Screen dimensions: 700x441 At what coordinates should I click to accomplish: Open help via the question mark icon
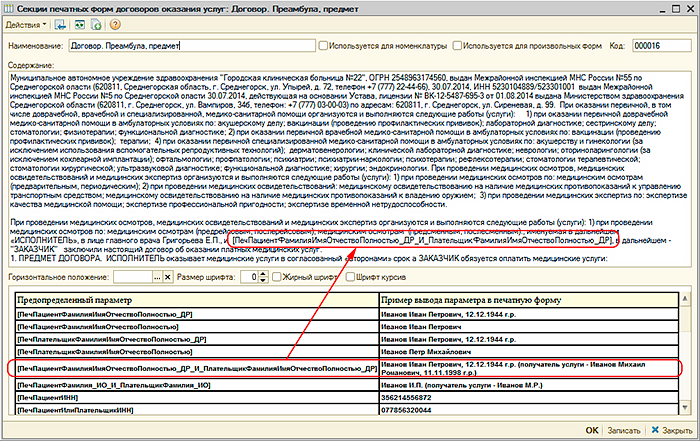[116, 24]
